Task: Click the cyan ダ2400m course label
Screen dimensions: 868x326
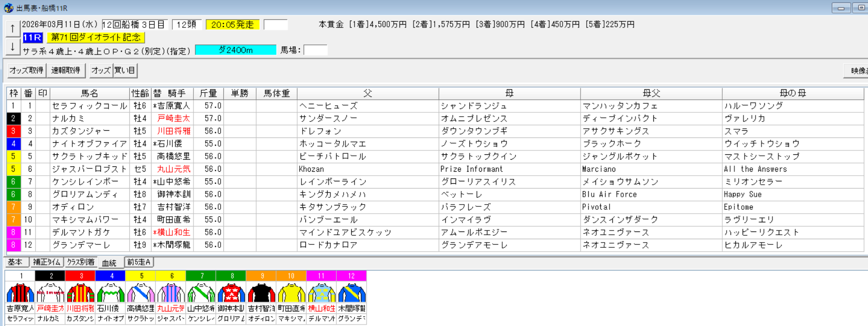Action: click(x=235, y=50)
